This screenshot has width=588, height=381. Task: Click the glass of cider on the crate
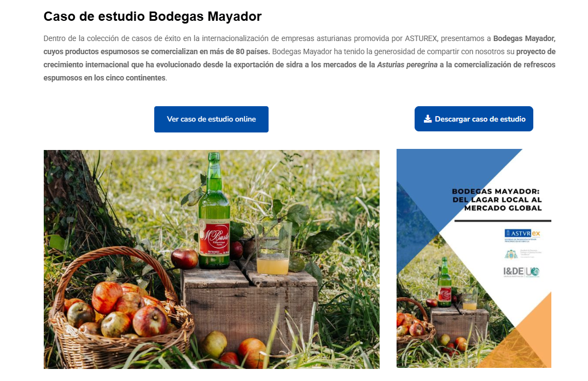(x=273, y=248)
